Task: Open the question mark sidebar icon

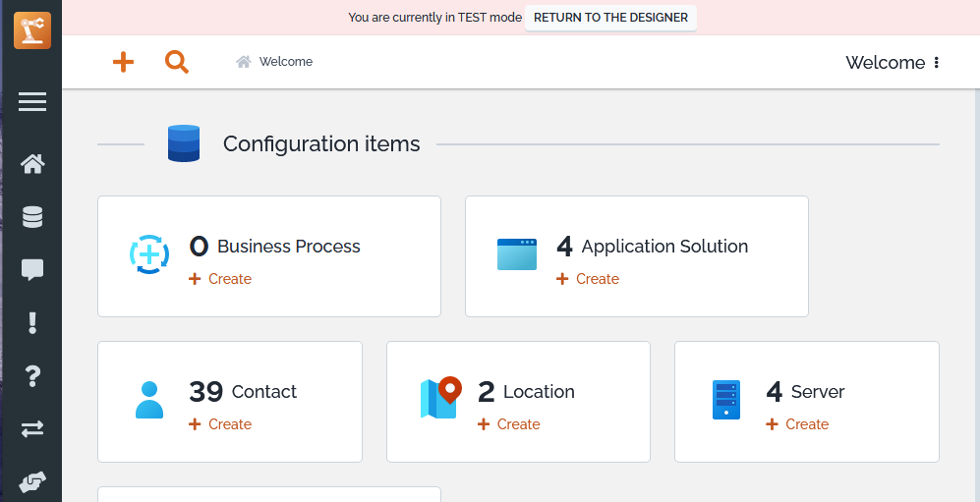Action: point(32,376)
